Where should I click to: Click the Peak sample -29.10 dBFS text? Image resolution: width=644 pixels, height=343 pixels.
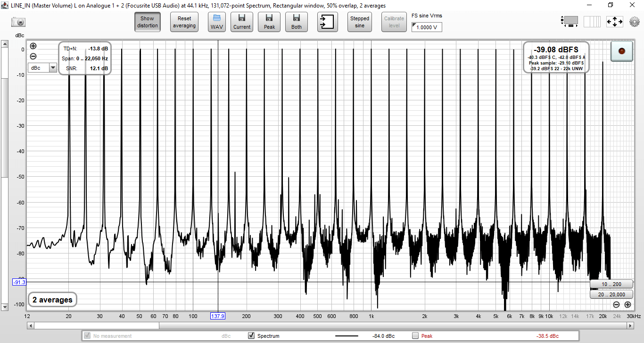(556, 63)
